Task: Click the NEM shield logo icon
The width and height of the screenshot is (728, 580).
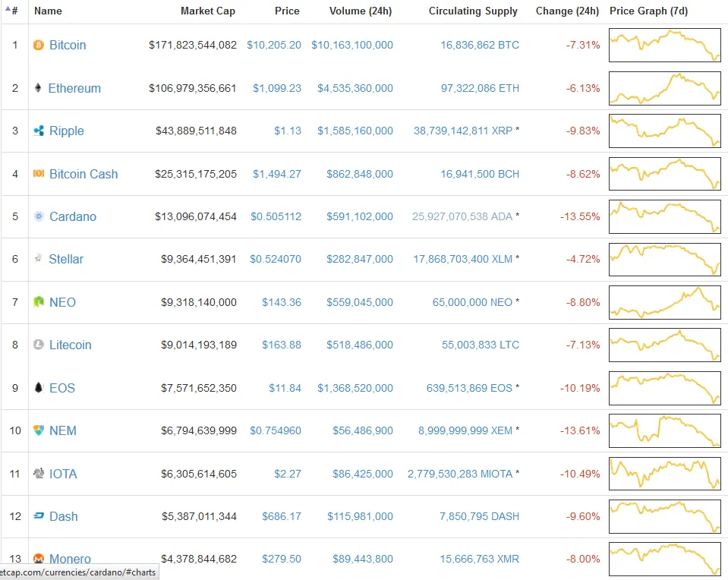Action: click(39, 430)
